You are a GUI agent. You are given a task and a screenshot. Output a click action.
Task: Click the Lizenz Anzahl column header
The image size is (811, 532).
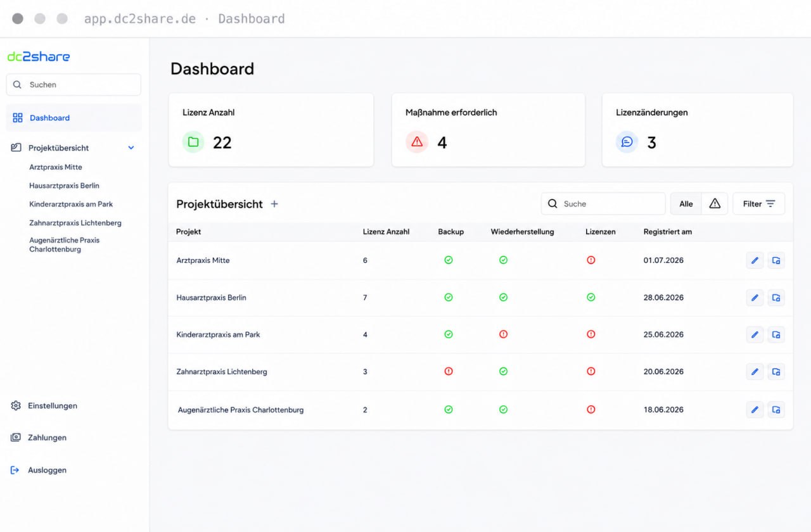click(x=386, y=232)
